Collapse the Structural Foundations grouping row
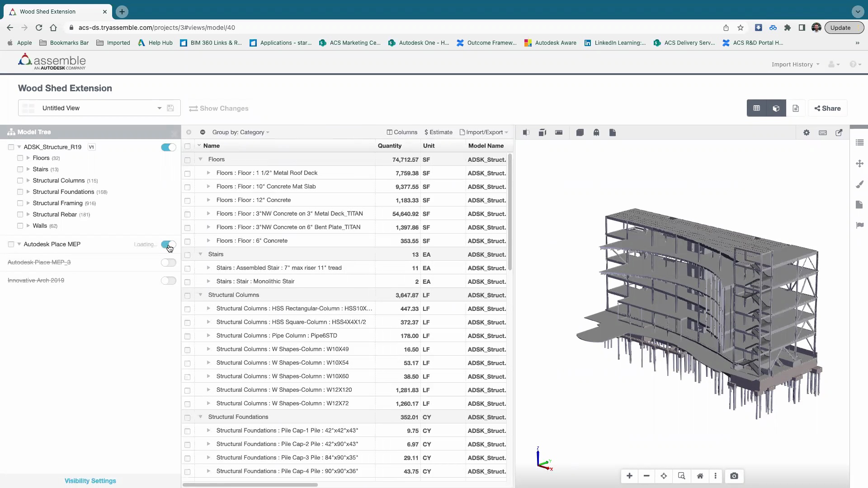Screen dimensions: 868x488 pyautogui.click(x=200, y=417)
